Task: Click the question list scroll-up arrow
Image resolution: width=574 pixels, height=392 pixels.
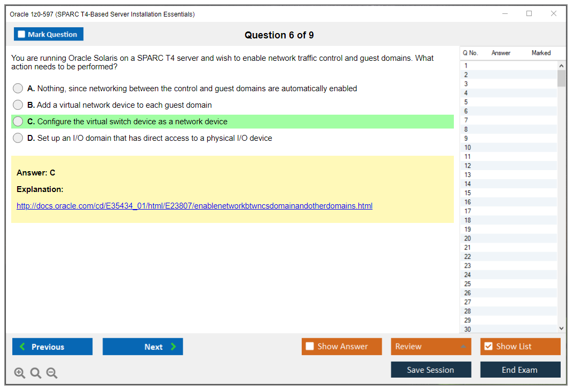Action: (x=561, y=65)
